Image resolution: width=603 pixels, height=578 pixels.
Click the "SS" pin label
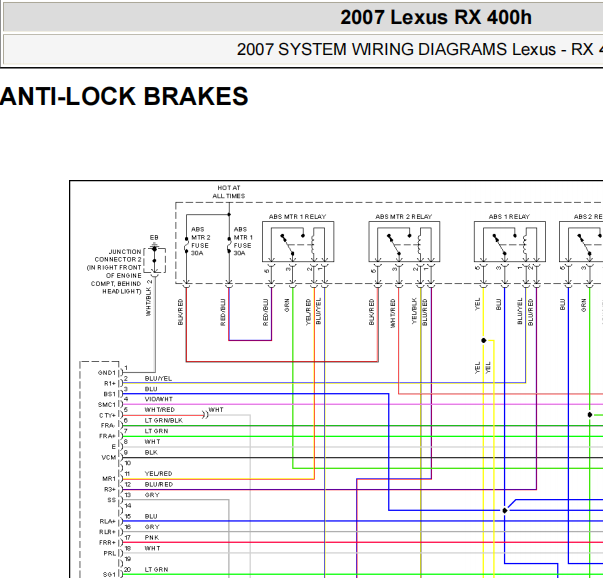112,500
